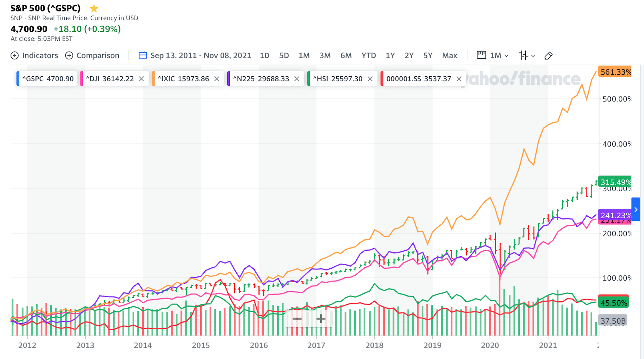Click the pink ^DJI color bar
The width and height of the screenshot is (644, 359).
click(81, 79)
